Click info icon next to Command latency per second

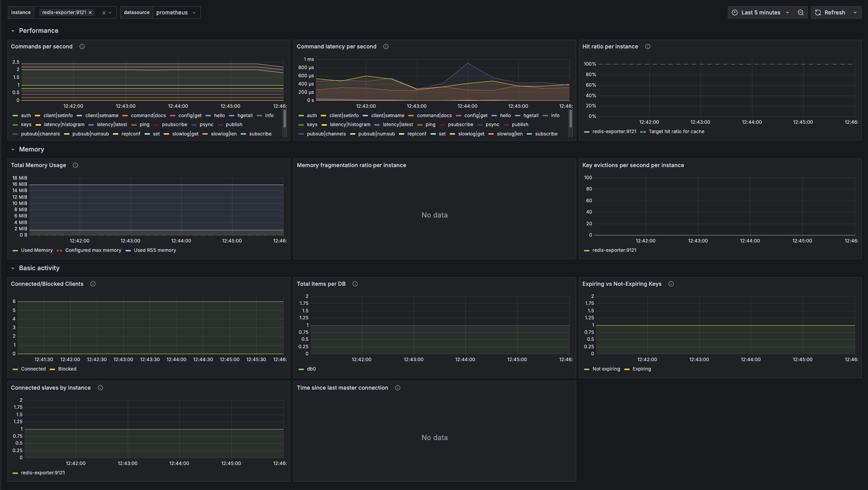tap(386, 46)
